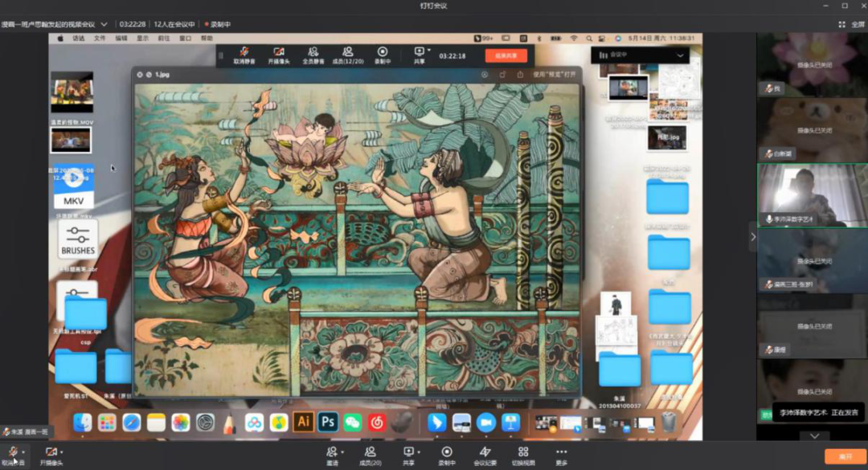Open the Trash in the Mac dock
Viewport: 868px width, 470px height.
click(669, 423)
